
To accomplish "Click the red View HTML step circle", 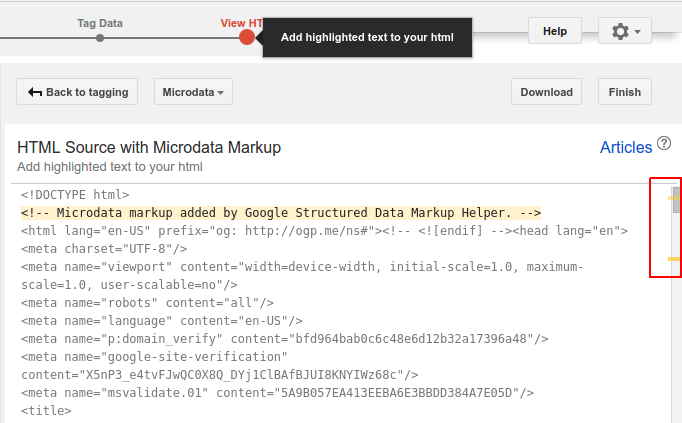I will tap(247, 37).
